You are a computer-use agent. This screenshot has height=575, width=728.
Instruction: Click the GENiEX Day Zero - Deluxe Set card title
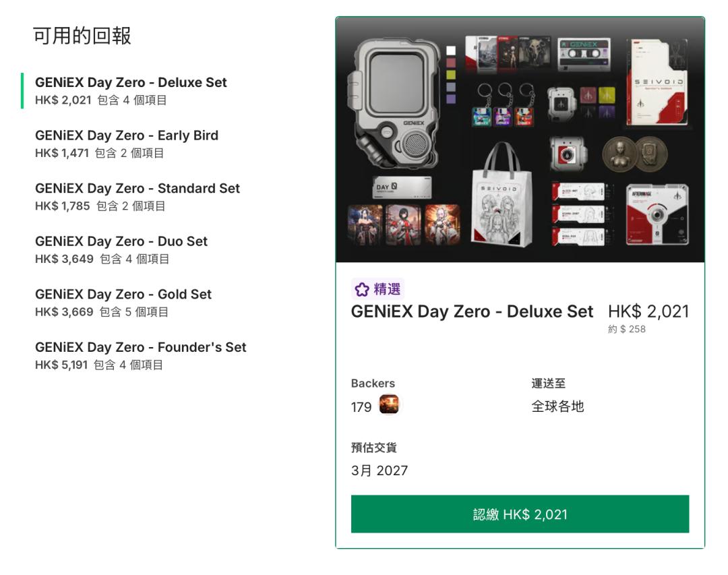coord(472,311)
